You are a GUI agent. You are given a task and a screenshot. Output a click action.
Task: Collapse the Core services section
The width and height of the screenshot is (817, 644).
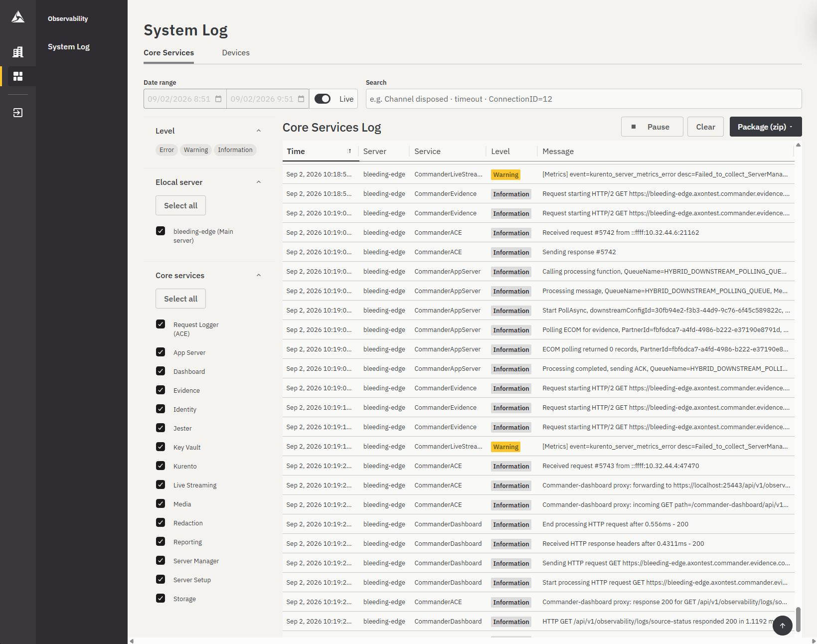coord(259,275)
